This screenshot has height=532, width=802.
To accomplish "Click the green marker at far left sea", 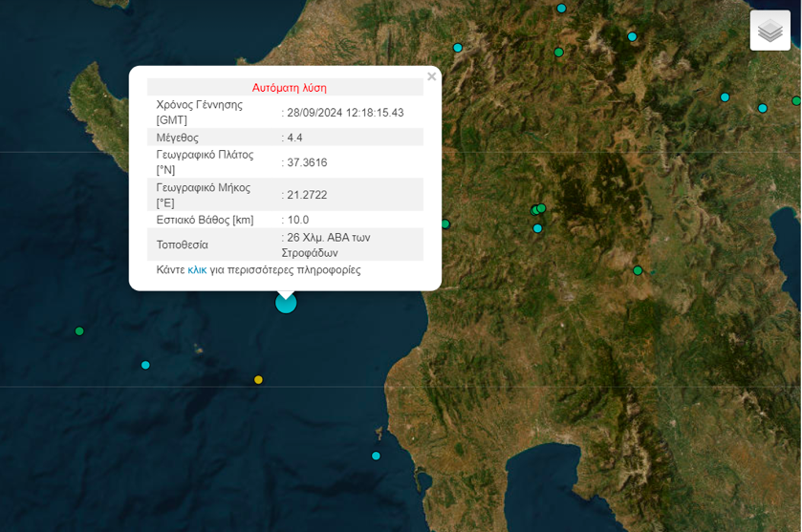I will click(x=79, y=331).
